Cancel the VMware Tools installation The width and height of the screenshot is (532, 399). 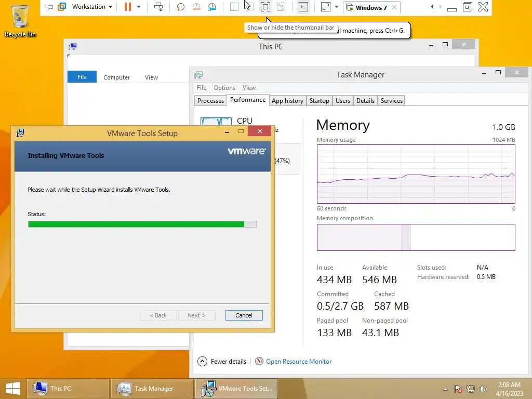tap(244, 315)
